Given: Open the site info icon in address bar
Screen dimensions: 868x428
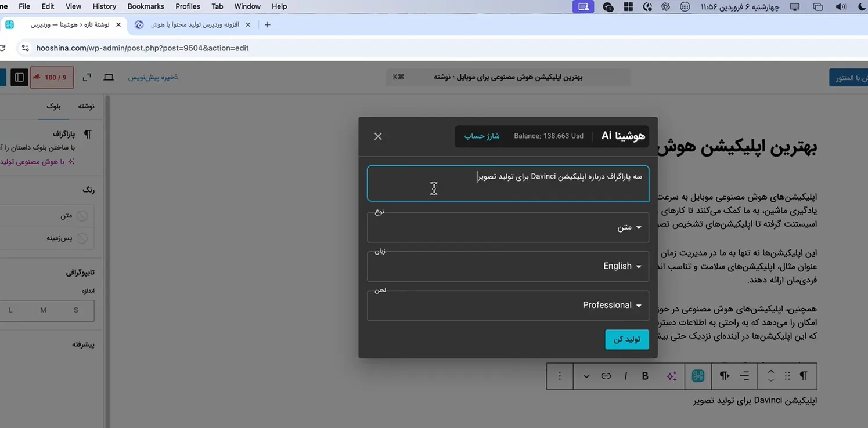Looking at the screenshot, I should point(25,48).
